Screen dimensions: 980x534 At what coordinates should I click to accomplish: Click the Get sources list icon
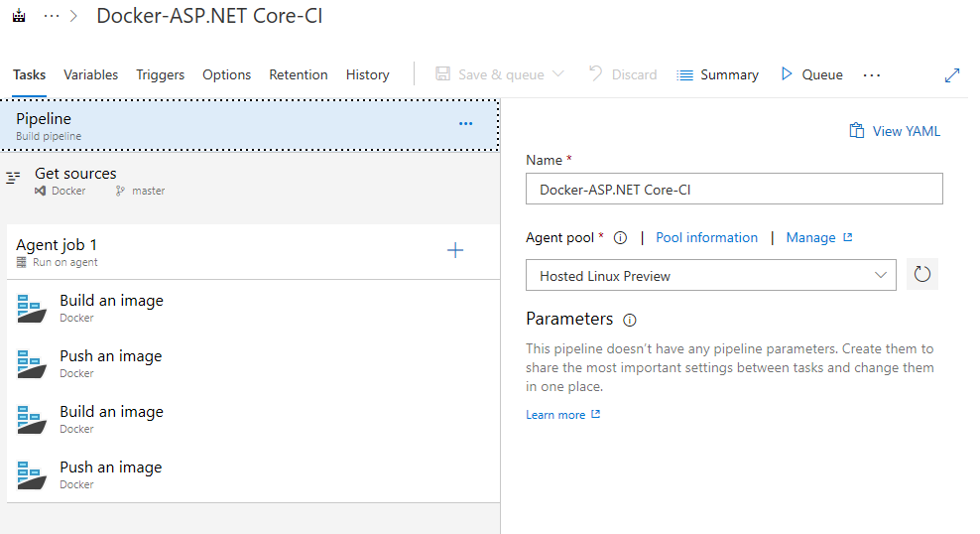coord(13,178)
